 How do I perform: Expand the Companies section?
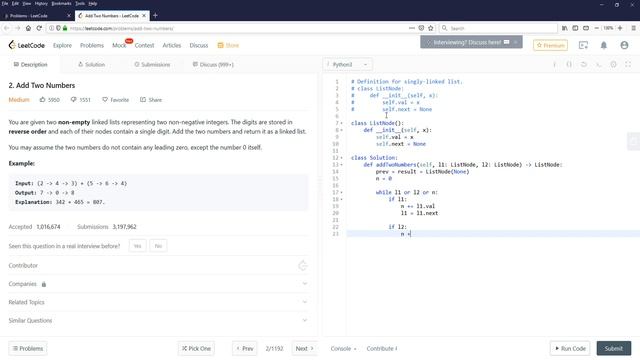coord(158,284)
